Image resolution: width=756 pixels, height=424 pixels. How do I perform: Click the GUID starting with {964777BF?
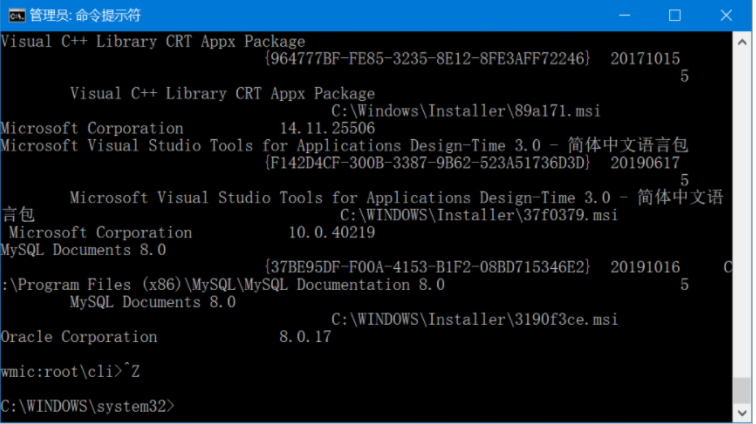coord(428,59)
